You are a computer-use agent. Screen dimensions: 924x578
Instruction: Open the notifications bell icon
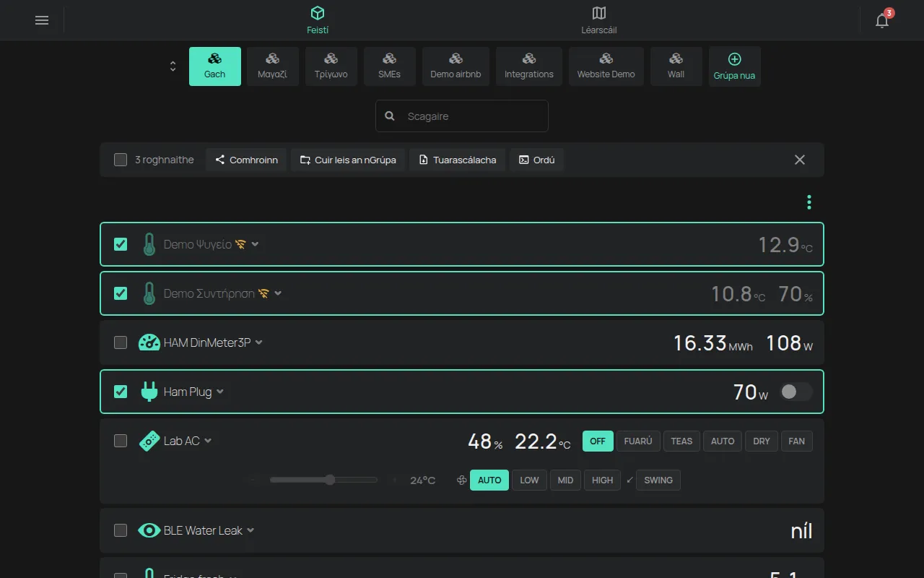click(882, 20)
